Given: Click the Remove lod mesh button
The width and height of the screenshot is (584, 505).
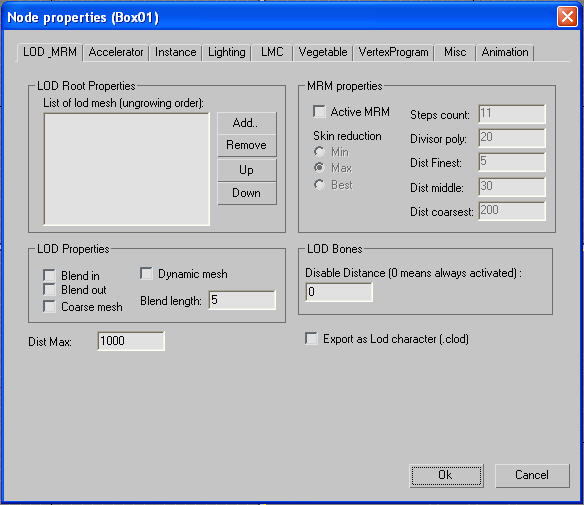Looking at the screenshot, I should [247, 145].
